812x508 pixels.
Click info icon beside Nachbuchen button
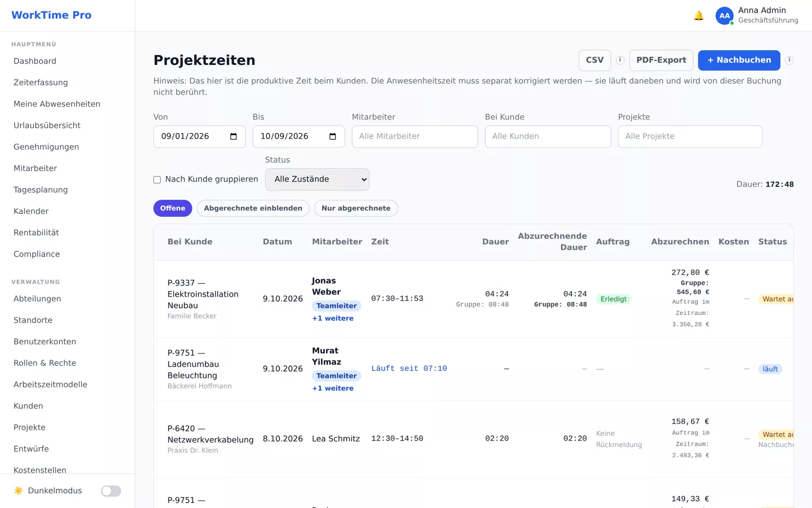pyautogui.click(x=789, y=60)
